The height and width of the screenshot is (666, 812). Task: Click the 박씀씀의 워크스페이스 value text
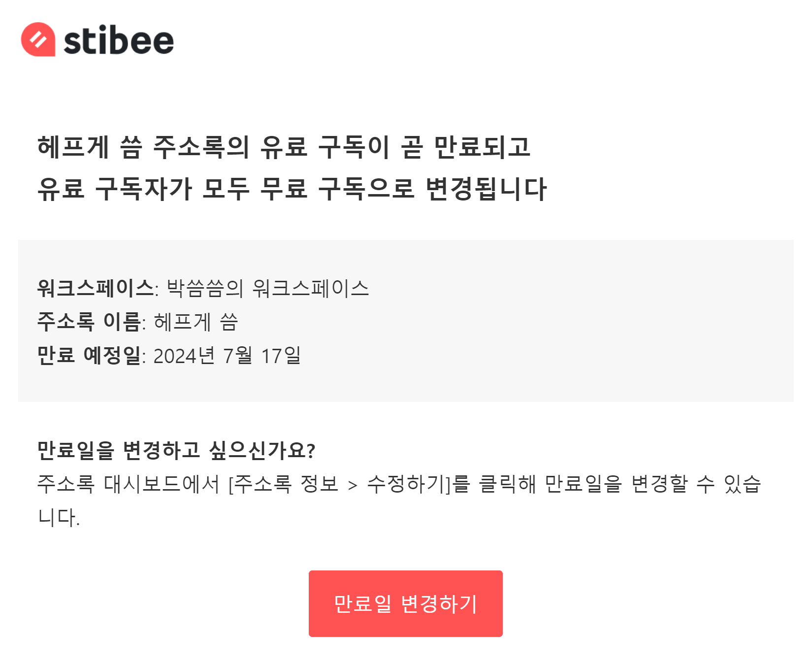click(268, 288)
